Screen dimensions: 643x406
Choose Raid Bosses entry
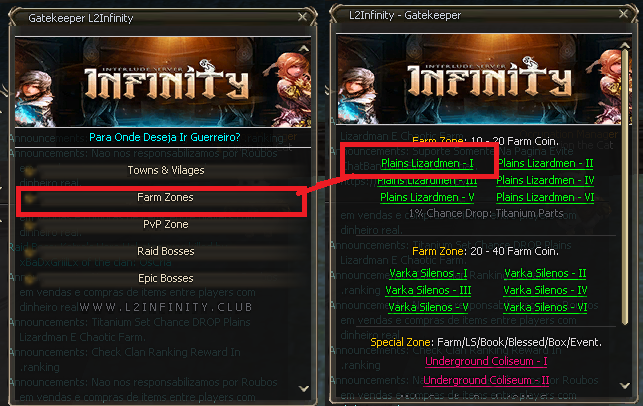pyautogui.click(x=166, y=251)
